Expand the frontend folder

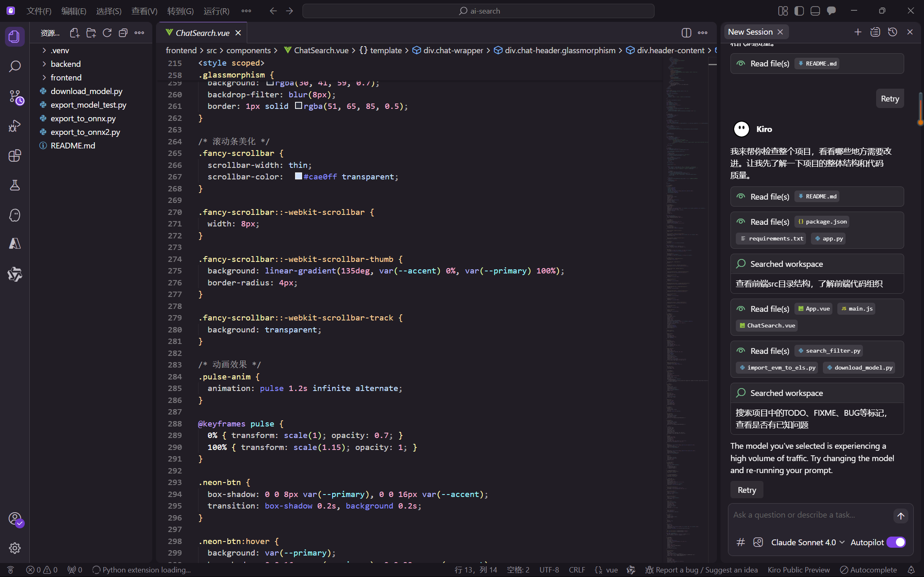[x=66, y=78]
